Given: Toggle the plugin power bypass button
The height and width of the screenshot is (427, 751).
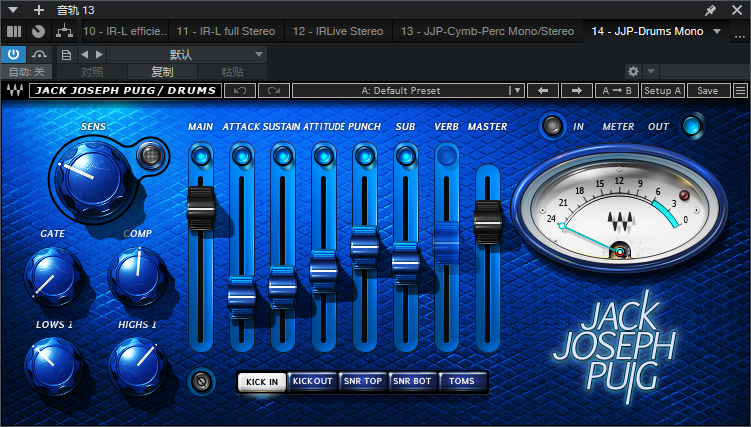Looking at the screenshot, I should click(14, 54).
